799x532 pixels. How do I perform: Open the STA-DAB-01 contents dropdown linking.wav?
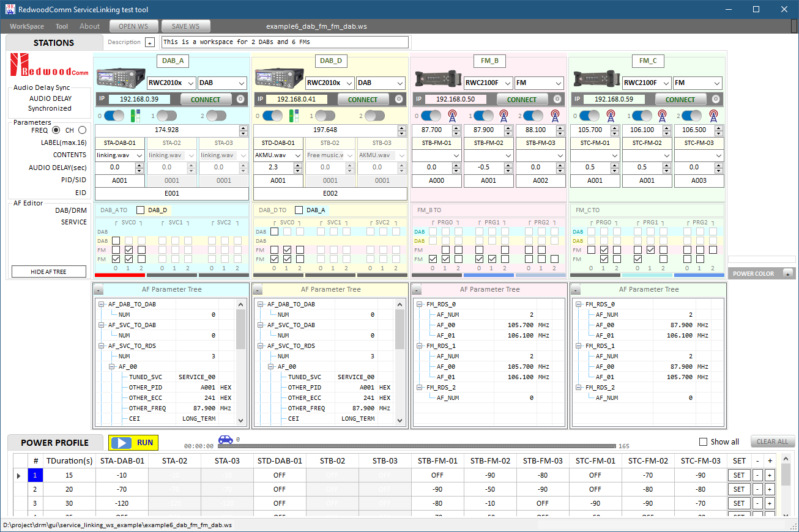(121, 155)
